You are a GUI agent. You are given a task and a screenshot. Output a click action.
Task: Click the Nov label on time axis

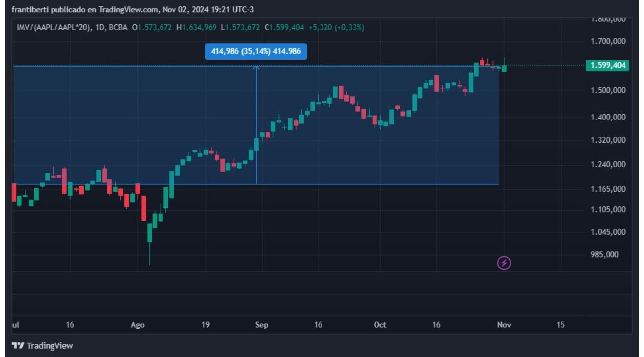(504, 325)
